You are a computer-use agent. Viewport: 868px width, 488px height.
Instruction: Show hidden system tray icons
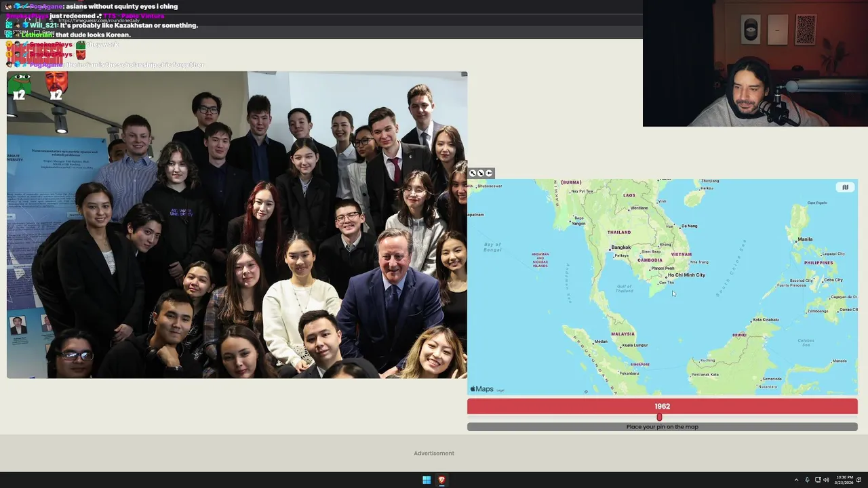pos(796,480)
